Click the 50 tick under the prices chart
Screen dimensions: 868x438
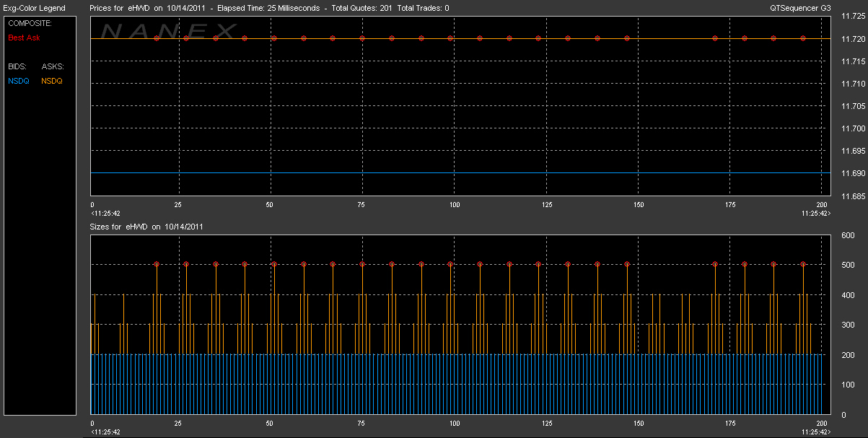coord(270,205)
